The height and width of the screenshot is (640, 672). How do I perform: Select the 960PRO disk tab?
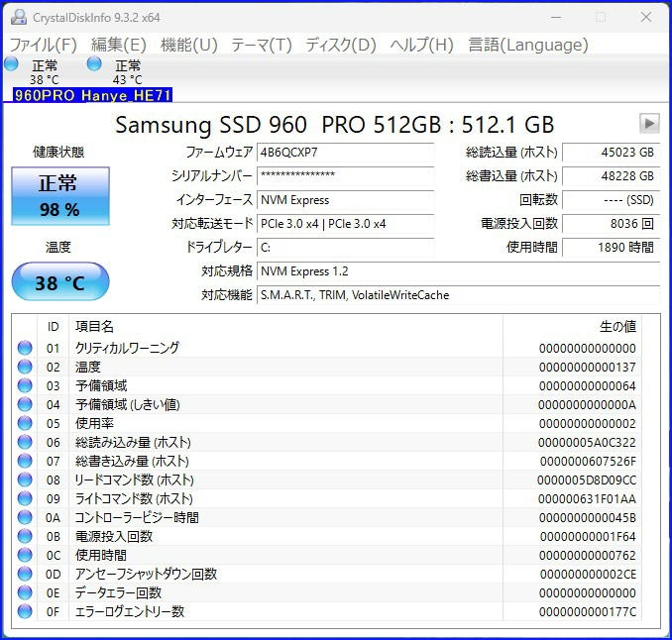click(45, 95)
